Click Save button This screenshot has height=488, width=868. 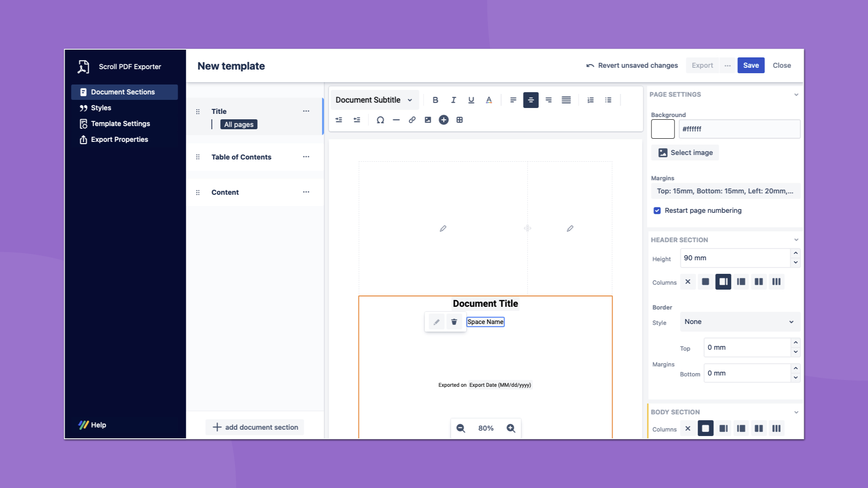751,65
